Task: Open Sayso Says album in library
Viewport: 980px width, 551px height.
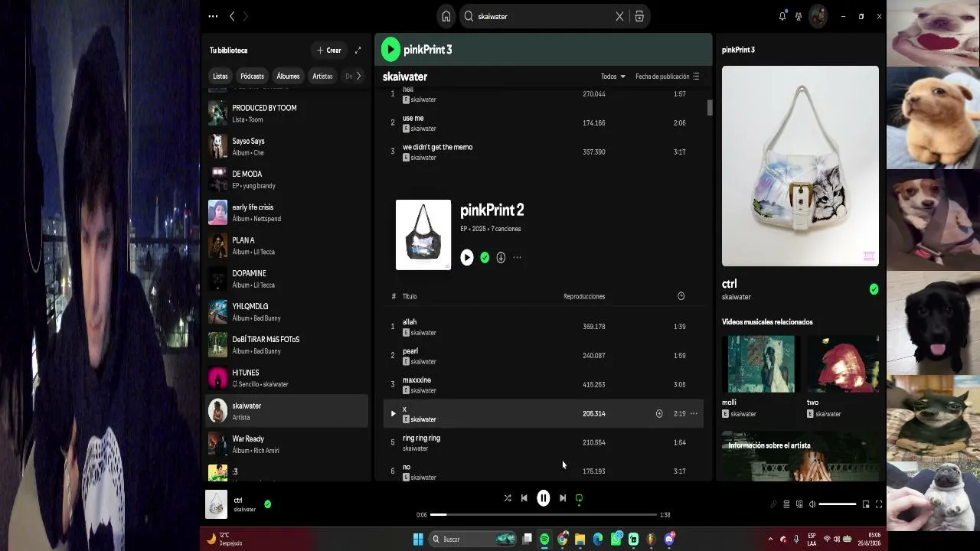Action: click(x=288, y=146)
